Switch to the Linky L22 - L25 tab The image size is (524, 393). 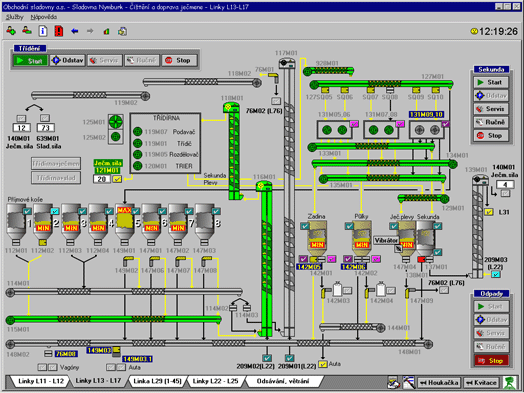215,381
